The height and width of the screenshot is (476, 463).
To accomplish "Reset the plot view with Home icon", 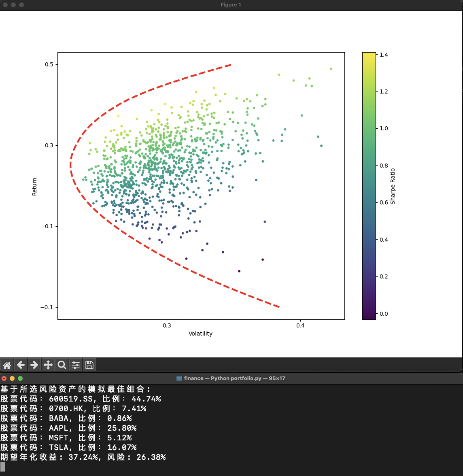I will (x=7, y=365).
